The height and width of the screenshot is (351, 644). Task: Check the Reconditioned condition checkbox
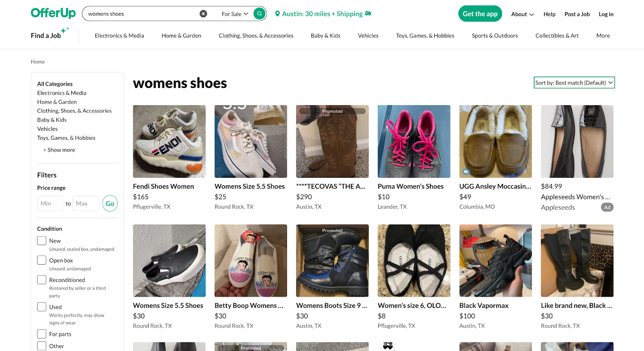point(42,280)
